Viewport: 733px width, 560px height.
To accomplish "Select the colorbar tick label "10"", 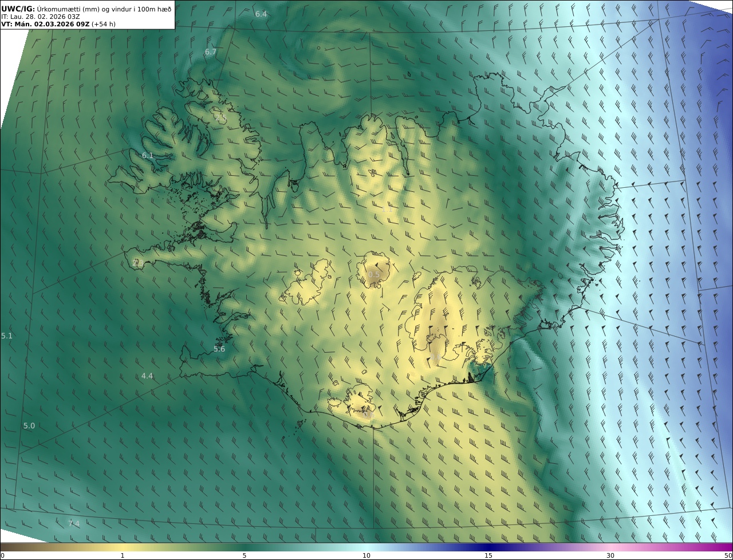I will click(x=366, y=555).
